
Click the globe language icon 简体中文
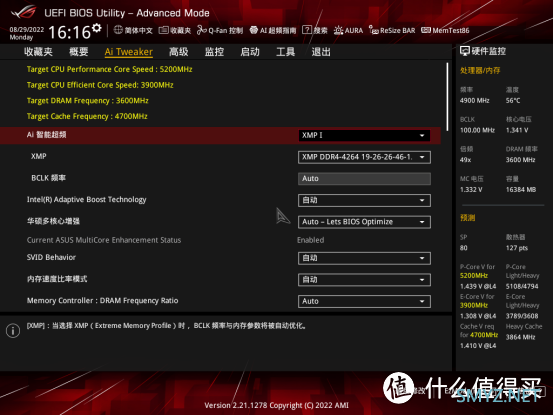coord(118,30)
